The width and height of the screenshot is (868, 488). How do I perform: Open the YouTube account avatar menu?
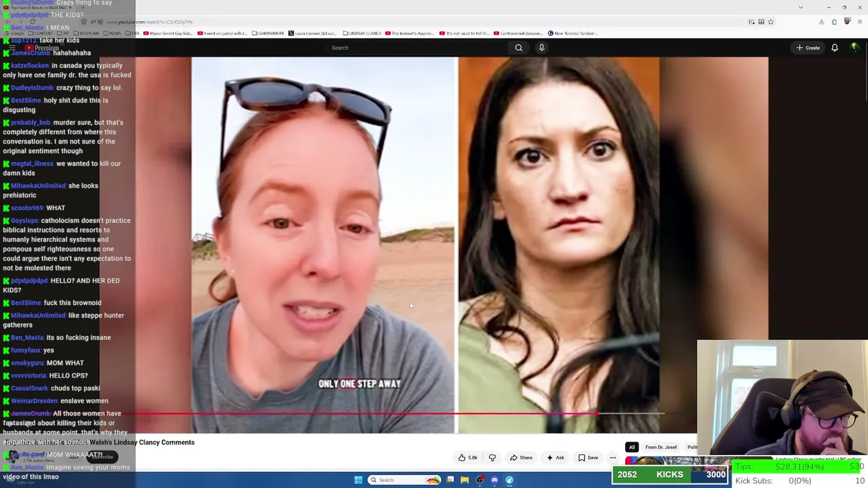[x=854, y=47]
